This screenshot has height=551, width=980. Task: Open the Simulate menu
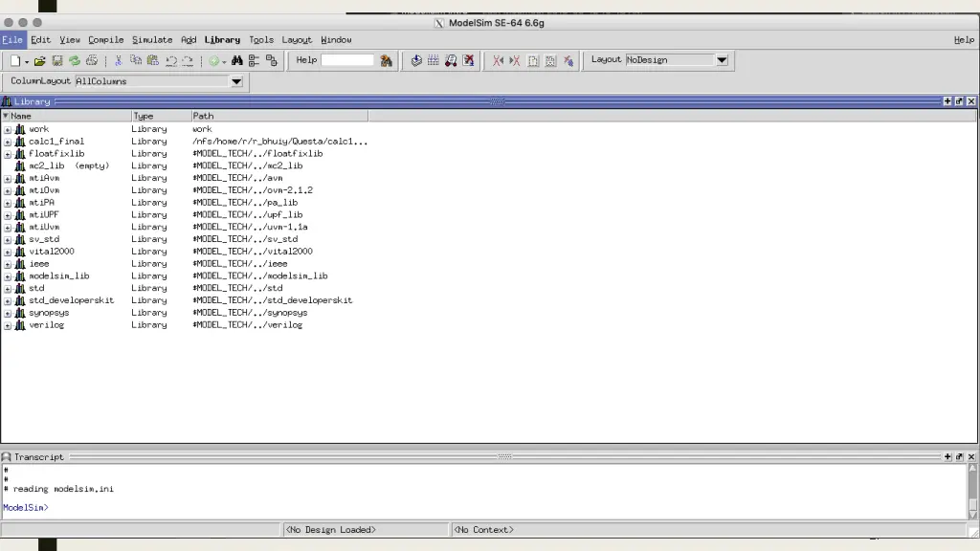click(152, 40)
